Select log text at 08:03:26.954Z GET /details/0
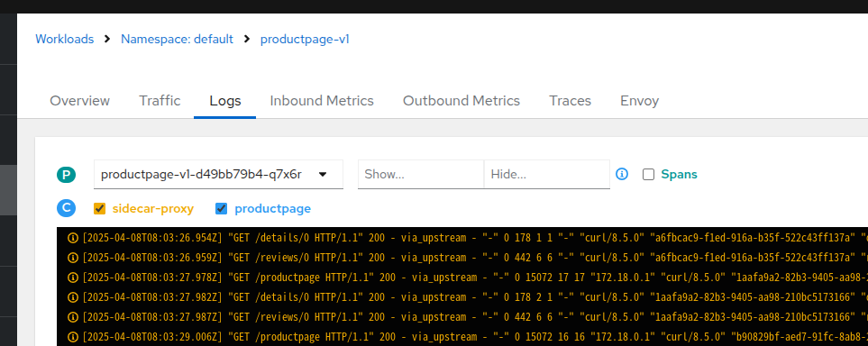This screenshot has height=346, width=868. click(x=475, y=238)
